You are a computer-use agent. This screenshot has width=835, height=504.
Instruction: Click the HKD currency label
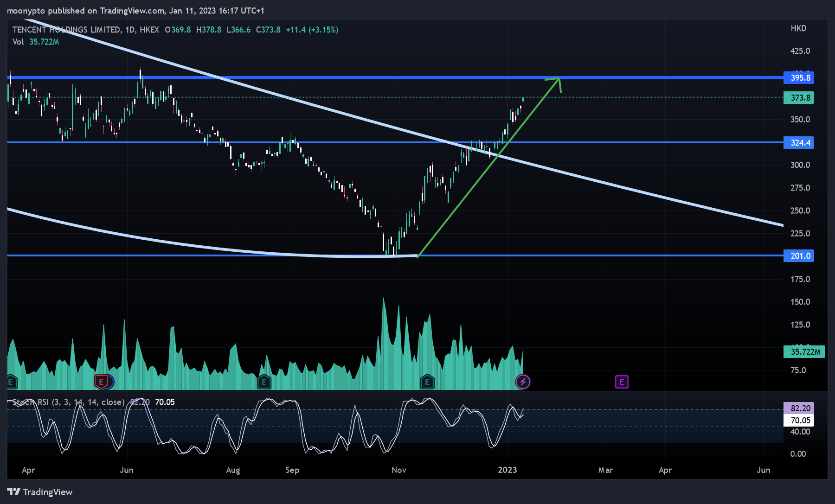(x=798, y=29)
